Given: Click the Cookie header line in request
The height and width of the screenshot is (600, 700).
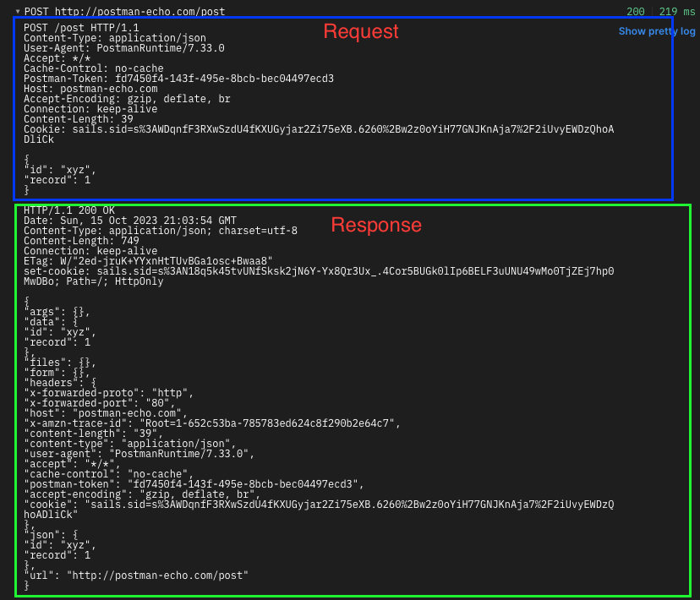Looking at the screenshot, I should [319, 134].
